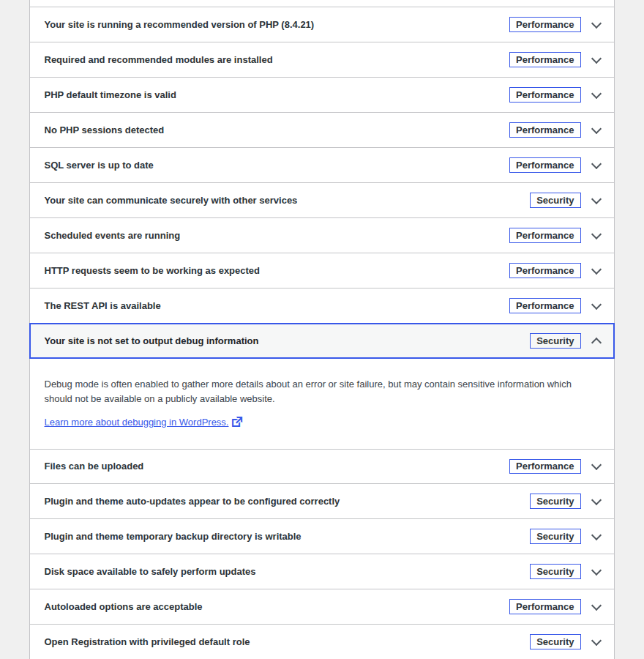Image resolution: width=644 pixels, height=659 pixels.
Task: Expand the plugin and theme auto-updates chevron
Action: click(596, 502)
